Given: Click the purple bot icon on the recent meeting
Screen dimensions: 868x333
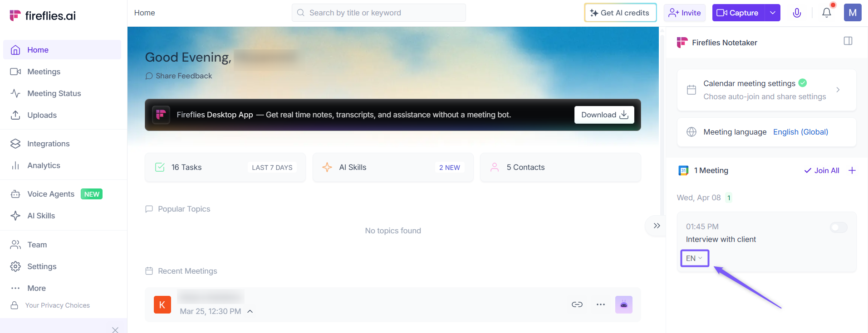Looking at the screenshot, I should pyautogui.click(x=624, y=304).
